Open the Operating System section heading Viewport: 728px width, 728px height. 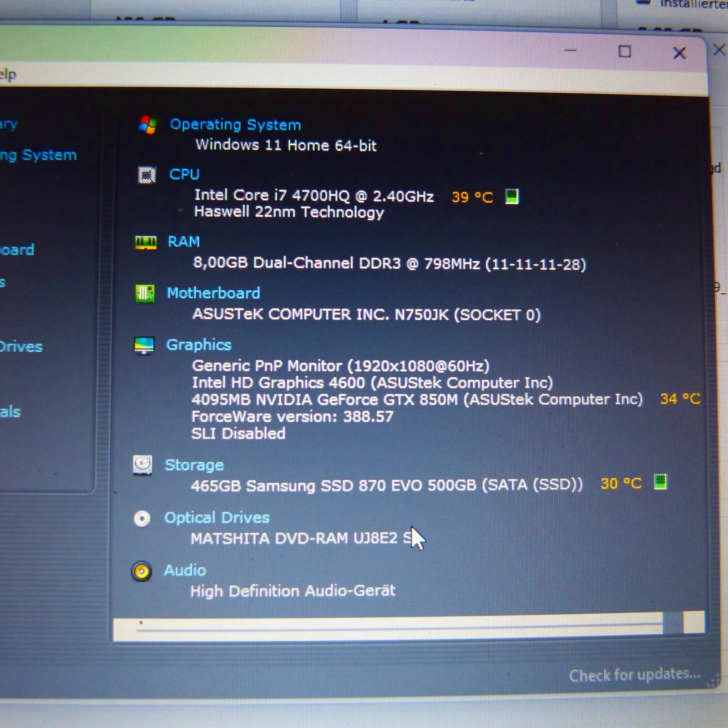click(235, 125)
